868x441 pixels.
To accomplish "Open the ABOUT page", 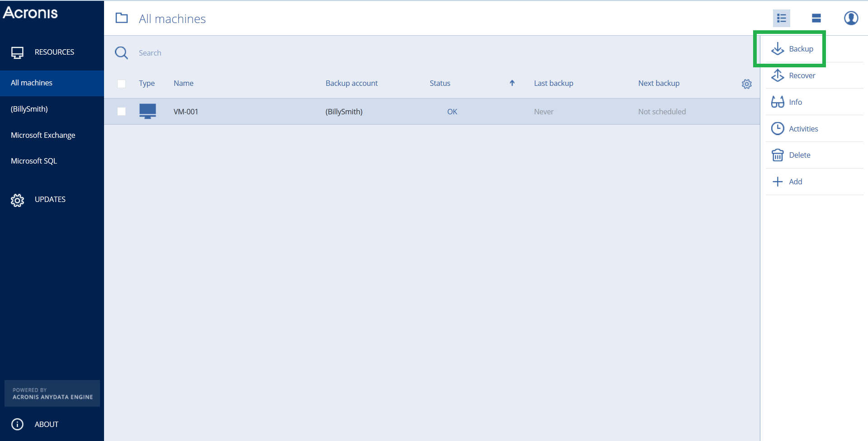I will pos(47,424).
